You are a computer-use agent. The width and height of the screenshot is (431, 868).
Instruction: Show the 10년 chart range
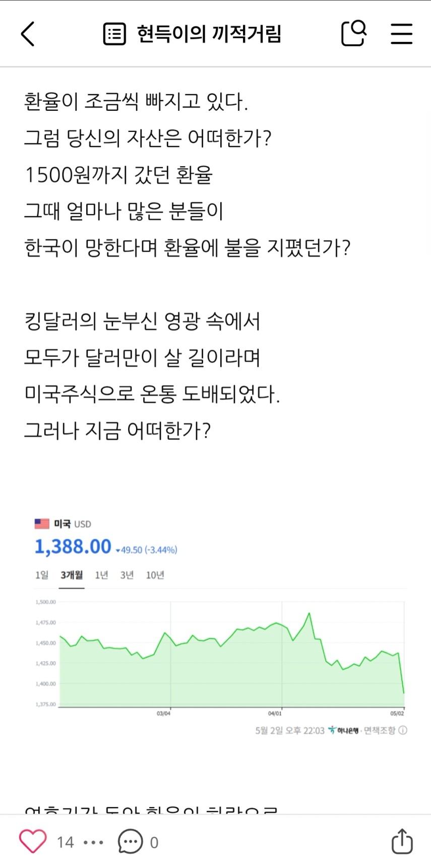(x=155, y=575)
